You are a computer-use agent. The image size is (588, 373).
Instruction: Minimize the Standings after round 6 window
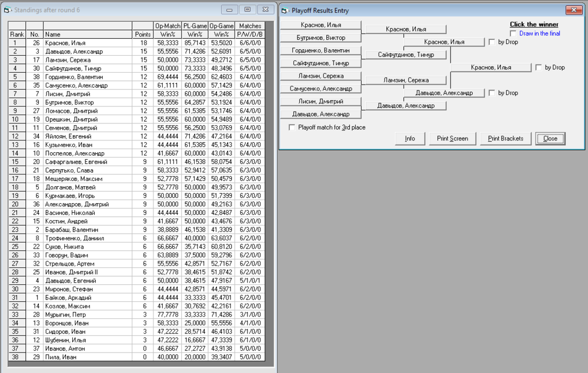pyautogui.click(x=230, y=9)
